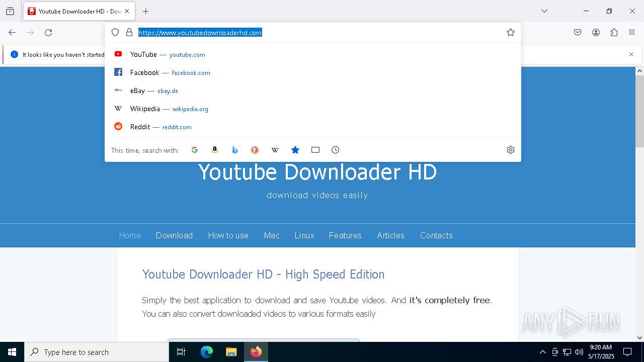Open a new tab with plus button
This screenshot has width=644, height=362.
click(x=146, y=11)
